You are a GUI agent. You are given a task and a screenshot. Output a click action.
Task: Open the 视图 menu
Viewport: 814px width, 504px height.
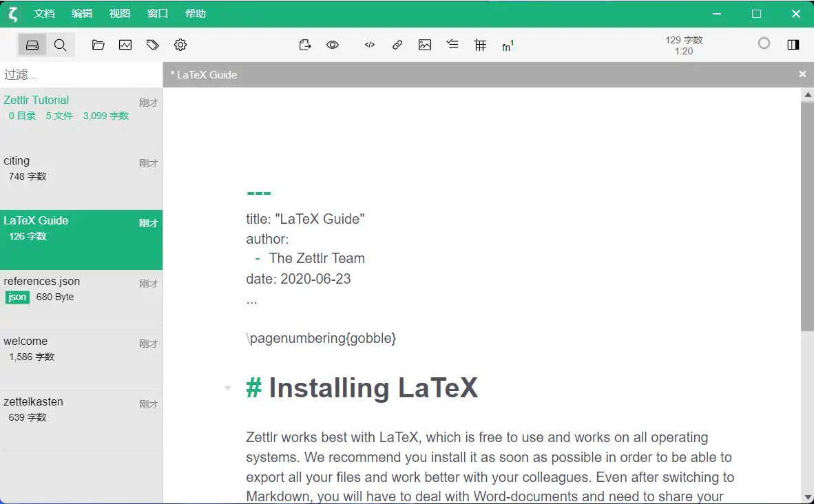click(x=119, y=14)
